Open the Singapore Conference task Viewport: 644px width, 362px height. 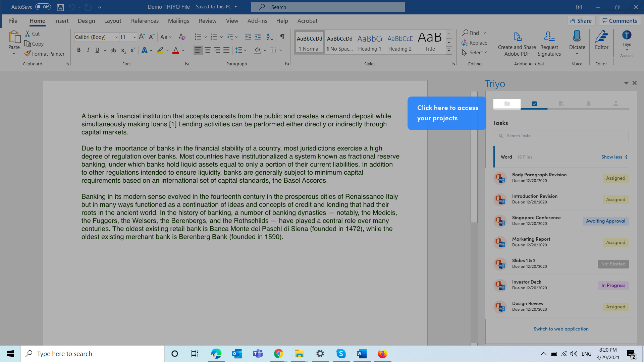(x=560, y=221)
